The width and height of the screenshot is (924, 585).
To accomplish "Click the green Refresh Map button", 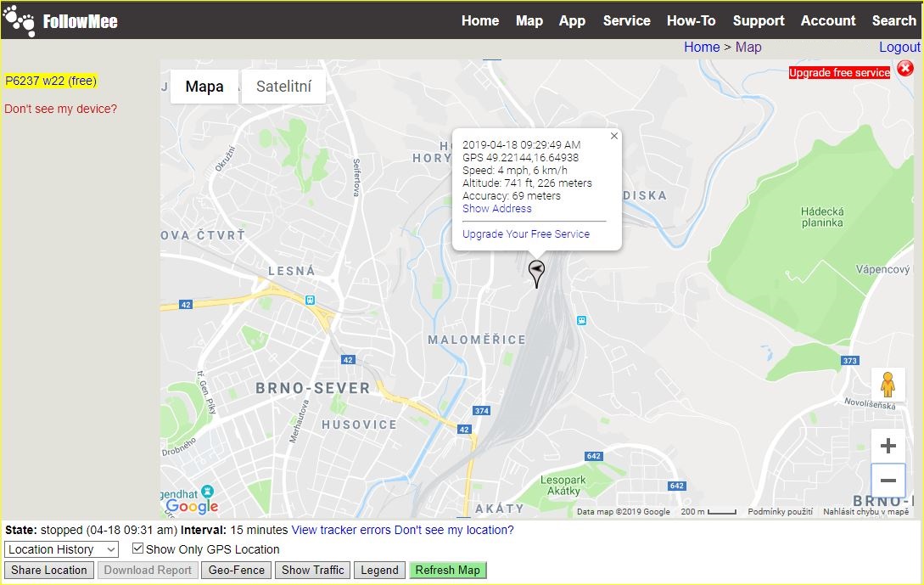I will tap(448, 571).
